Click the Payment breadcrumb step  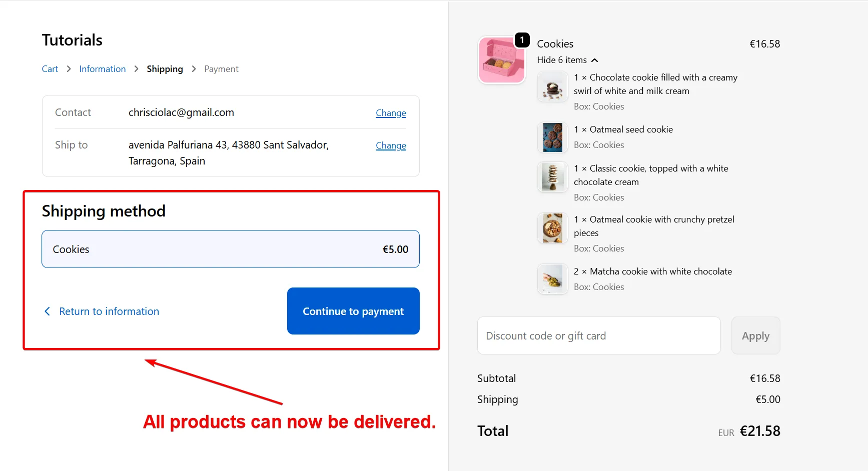coord(221,68)
